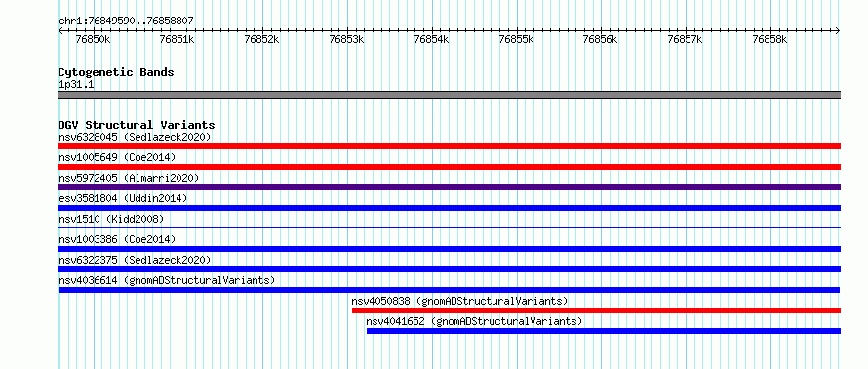Click the right arrowhead of the ruler

coord(838,31)
